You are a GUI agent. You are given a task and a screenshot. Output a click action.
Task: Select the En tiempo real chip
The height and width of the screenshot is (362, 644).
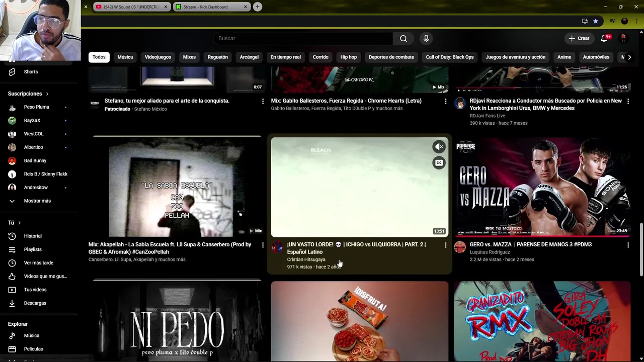286,57
